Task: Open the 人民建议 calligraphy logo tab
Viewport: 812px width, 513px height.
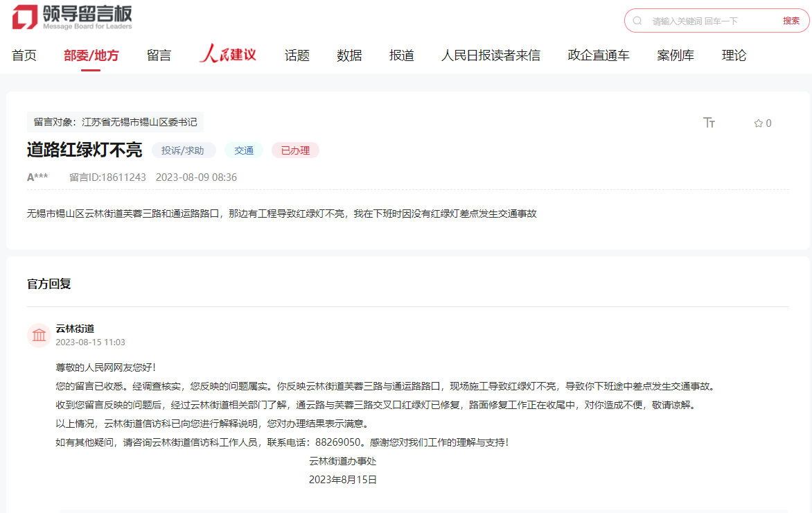Action: click(x=228, y=55)
